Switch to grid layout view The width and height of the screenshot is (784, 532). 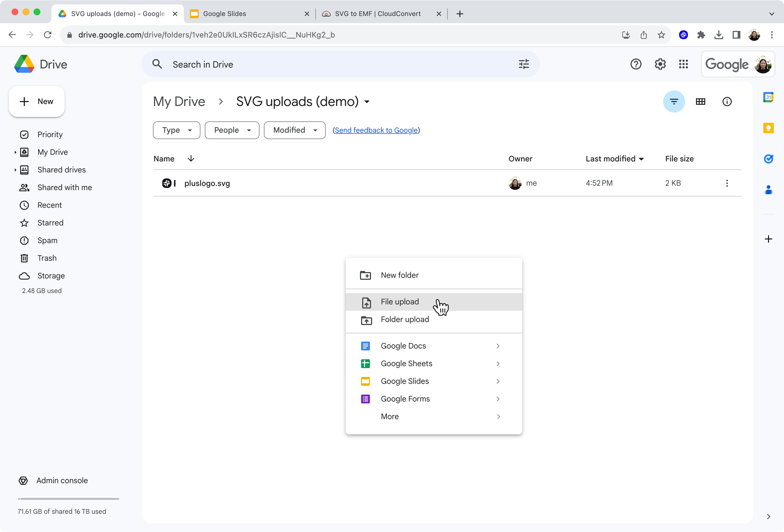700,102
